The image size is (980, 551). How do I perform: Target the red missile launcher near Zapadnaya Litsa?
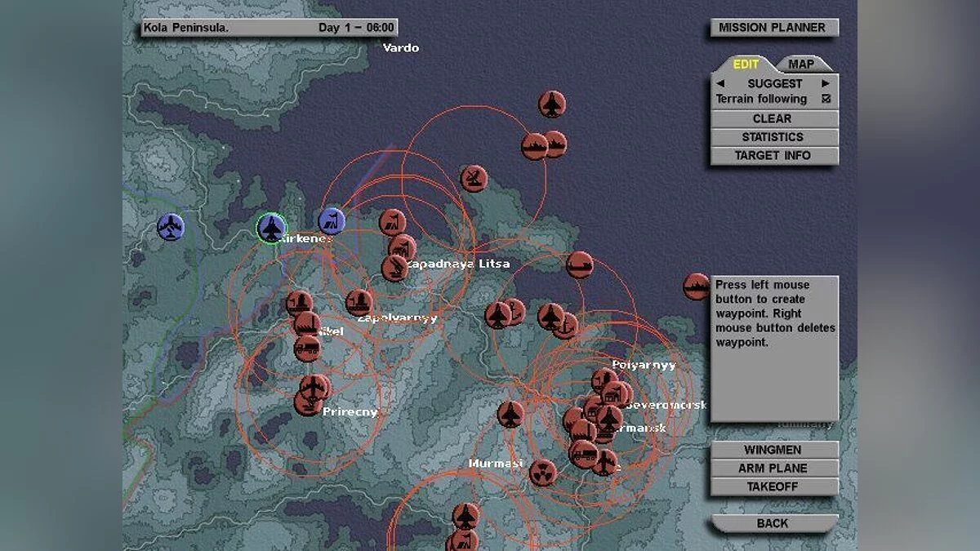pyautogui.click(x=395, y=269)
